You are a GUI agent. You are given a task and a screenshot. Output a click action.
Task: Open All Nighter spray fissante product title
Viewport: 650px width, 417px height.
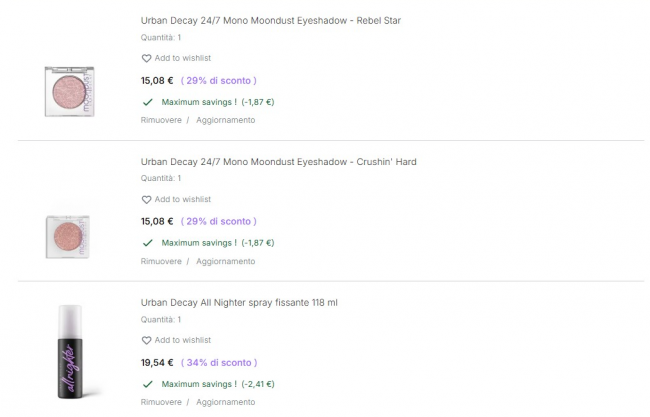click(240, 302)
